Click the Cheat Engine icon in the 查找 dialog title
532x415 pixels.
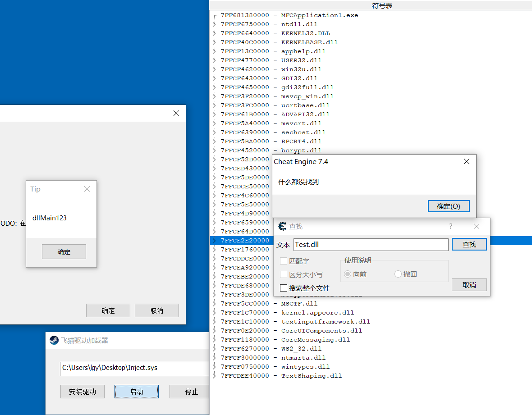coord(282,226)
